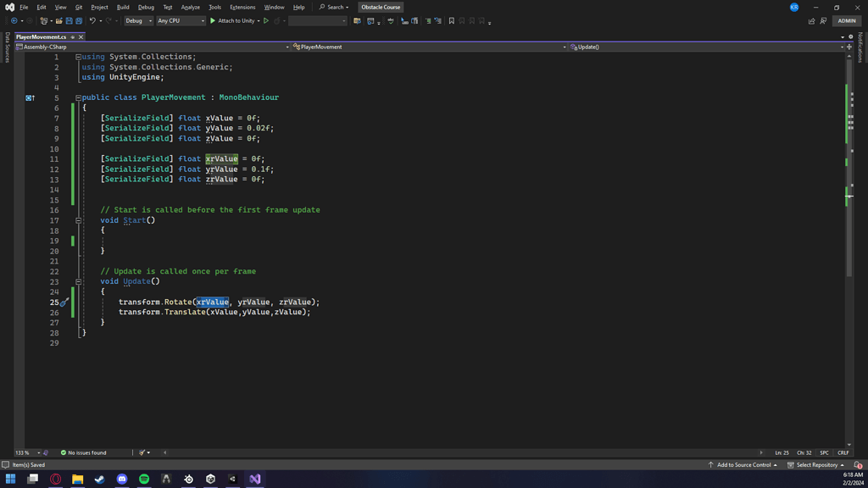
Task: Click the Save All toolbar icon
Action: pyautogui.click(x=79, y=21)
